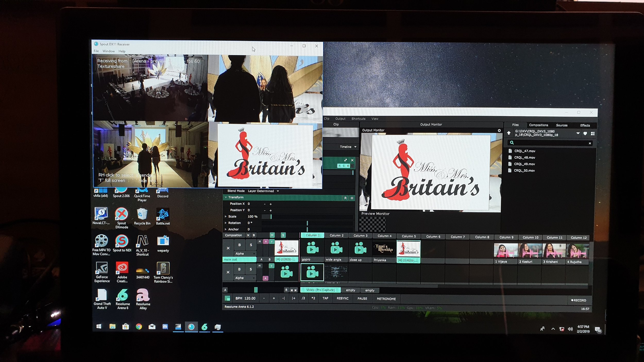Open Spout DXmode desktop icon

pyautogui.click(x=122, y=218)
